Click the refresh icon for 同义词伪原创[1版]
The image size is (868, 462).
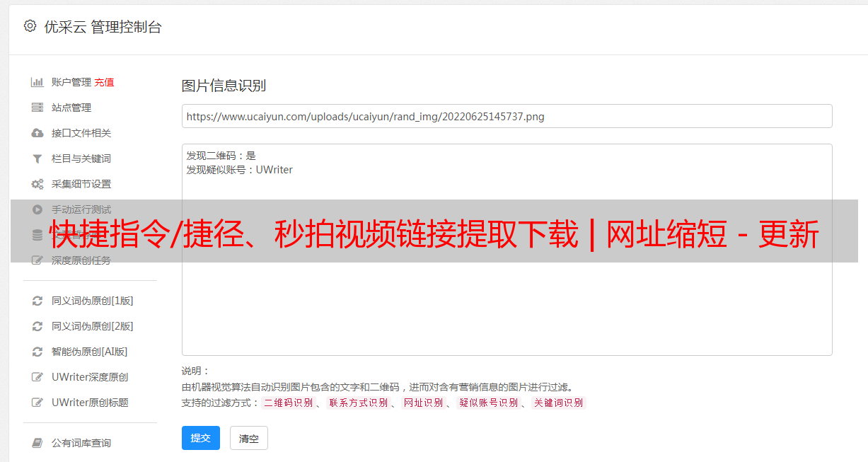click(37, 301)
